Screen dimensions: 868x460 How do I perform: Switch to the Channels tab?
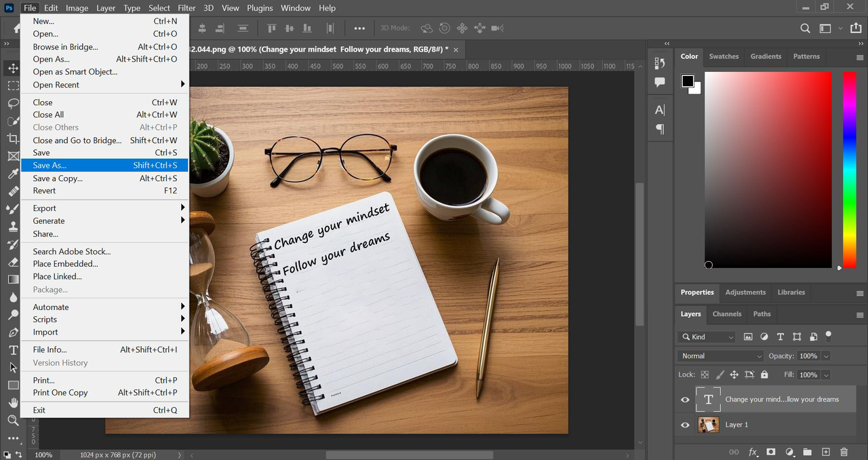(x=727, y=314)
